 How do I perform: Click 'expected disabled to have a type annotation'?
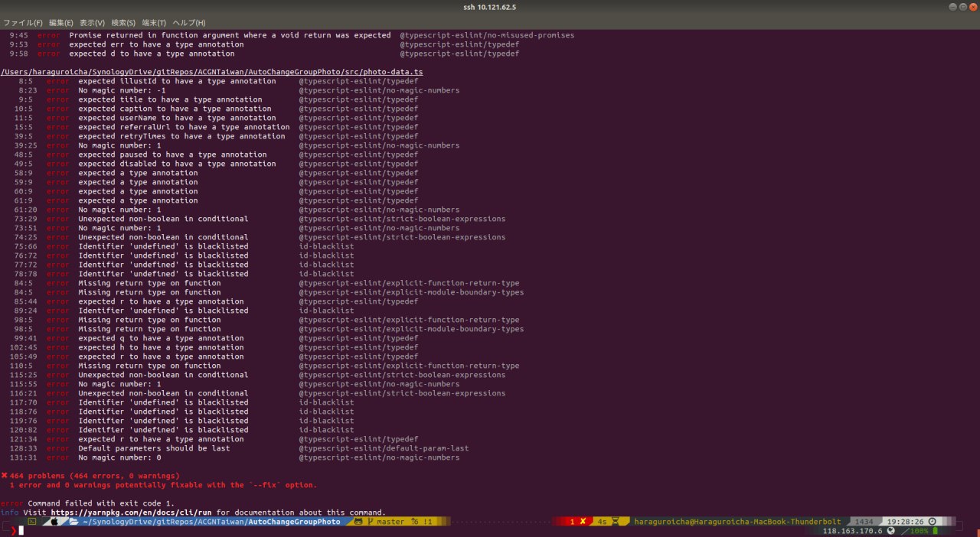click(177, 164)
